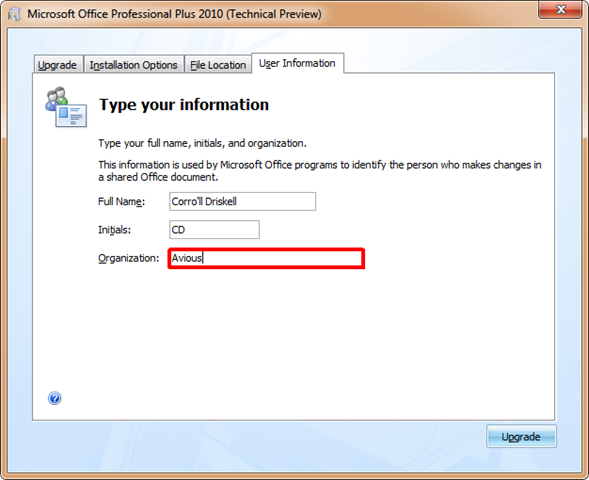
Task: Close the Office setup window
Action: point(560,9)
